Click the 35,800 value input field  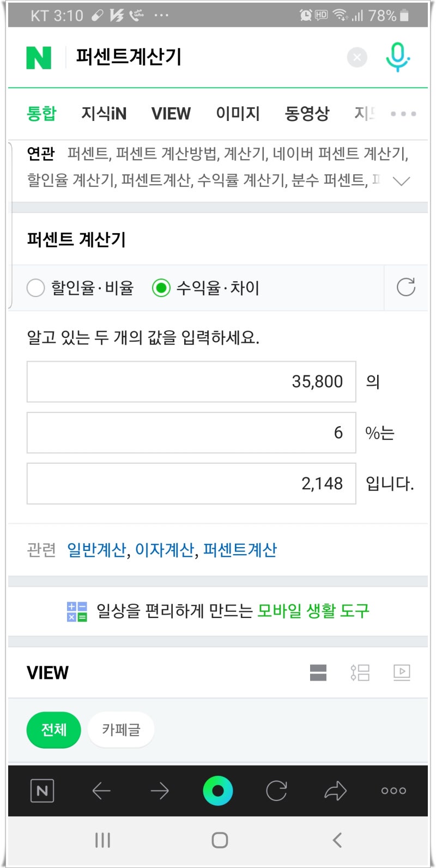190,381
